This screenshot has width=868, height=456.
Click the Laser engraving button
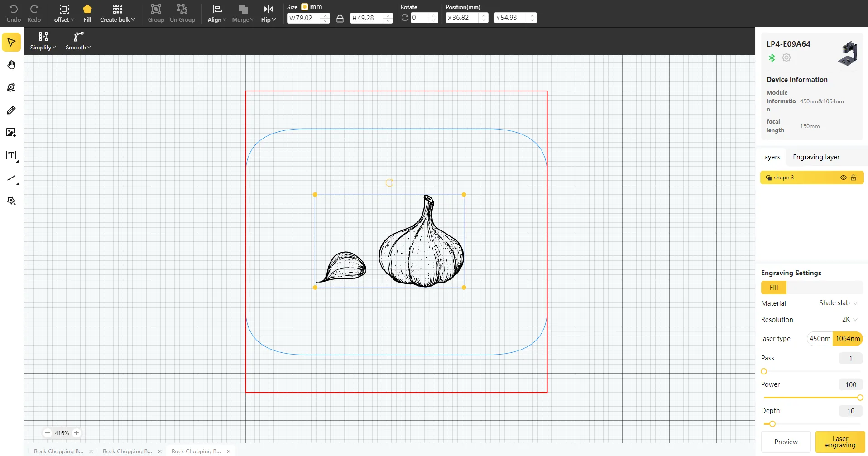click(x=840, y=442)
